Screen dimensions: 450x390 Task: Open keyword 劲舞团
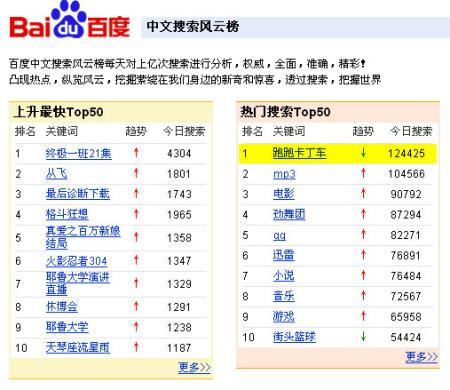289,214
